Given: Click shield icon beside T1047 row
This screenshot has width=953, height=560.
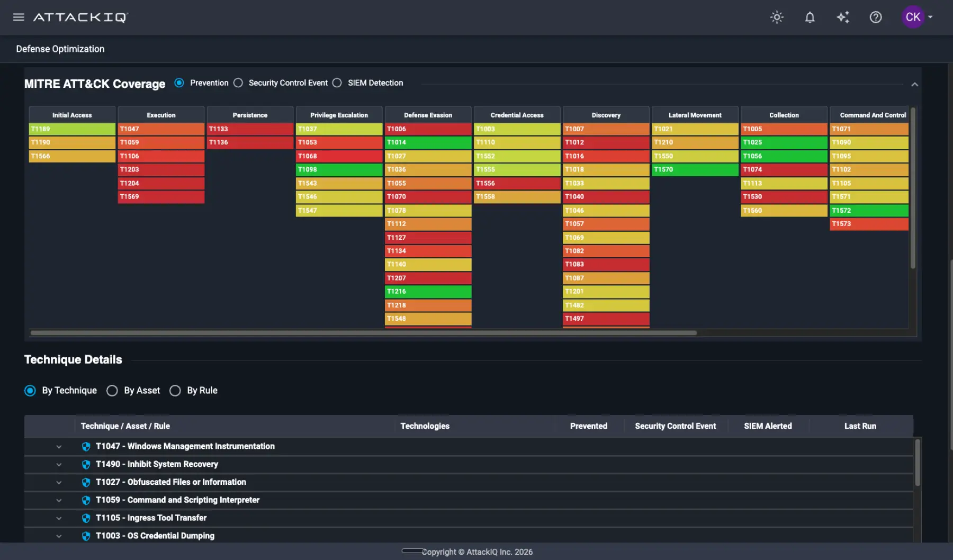Looking at the screenshot, I should tap(86, 447).
